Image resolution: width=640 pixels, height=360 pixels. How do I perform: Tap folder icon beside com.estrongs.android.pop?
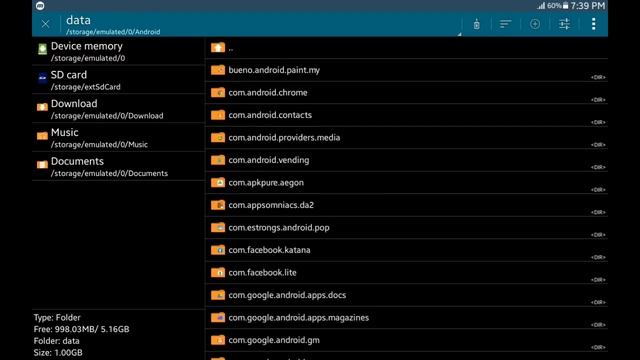[x=218, y=227]
